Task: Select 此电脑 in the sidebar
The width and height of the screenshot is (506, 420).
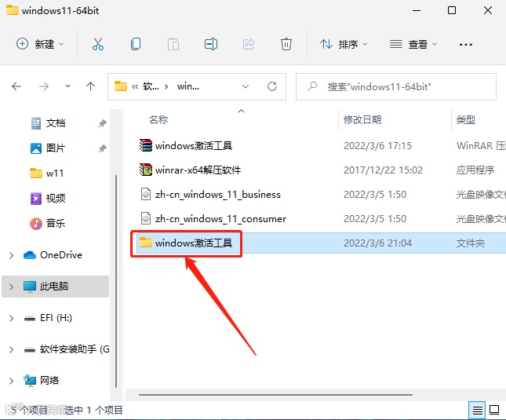Action: 54,287
